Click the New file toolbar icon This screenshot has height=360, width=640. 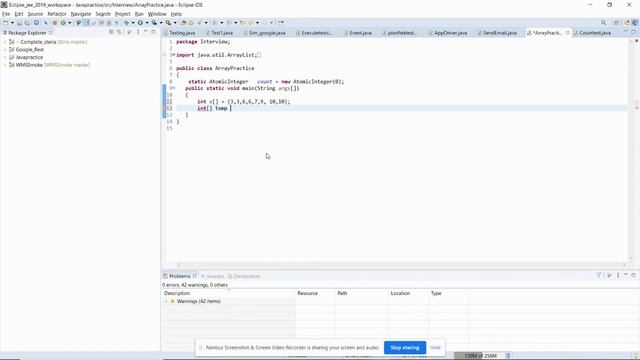pyautogui.click(x=5, y=23)
